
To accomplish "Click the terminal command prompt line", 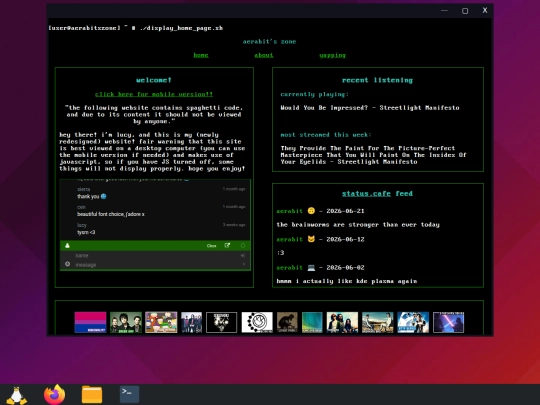I will click(x=136, y=28).
